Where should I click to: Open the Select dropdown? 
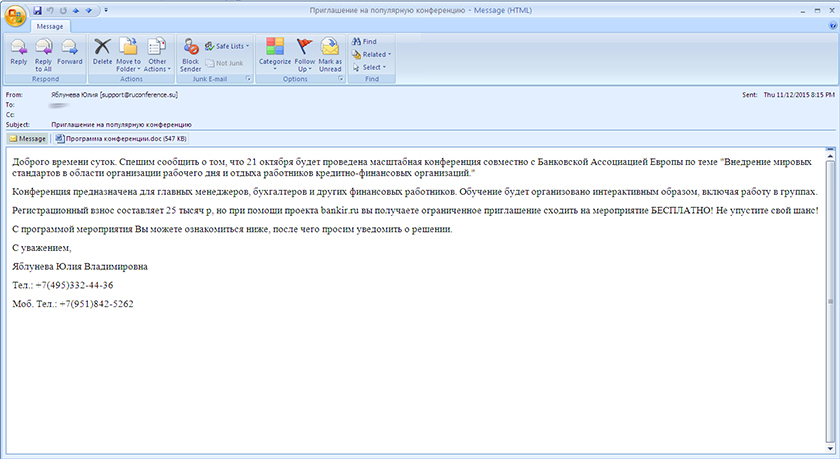coord(369,67)
